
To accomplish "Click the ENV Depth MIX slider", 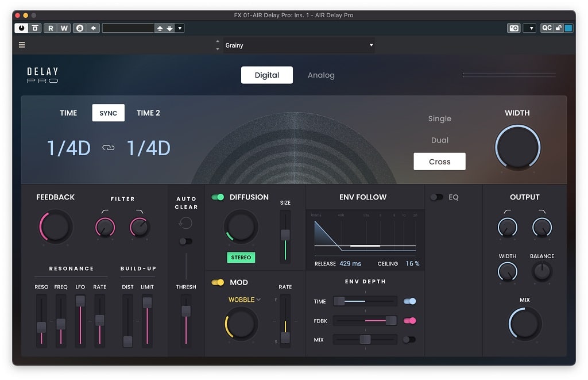I will click(365, 339).
